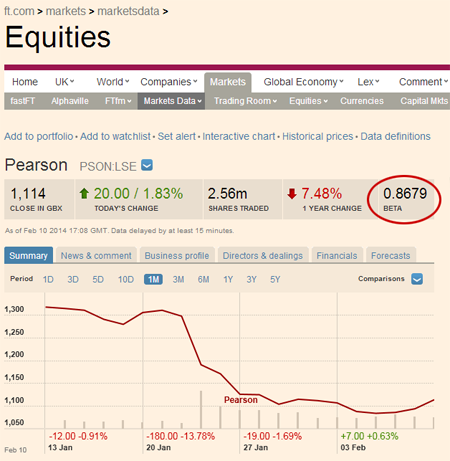Switch to the Directors & dealings tab
The image size is (450, 461).
click(263, 255)
